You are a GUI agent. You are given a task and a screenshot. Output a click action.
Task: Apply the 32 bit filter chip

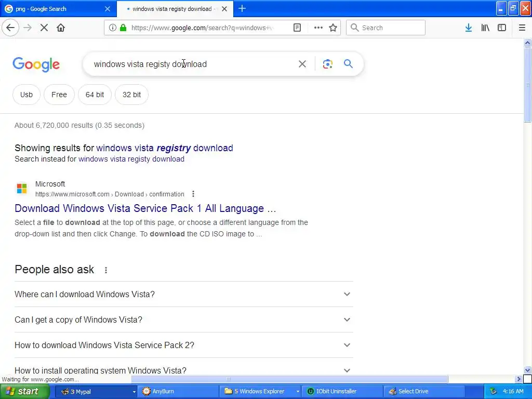point(131,95)
